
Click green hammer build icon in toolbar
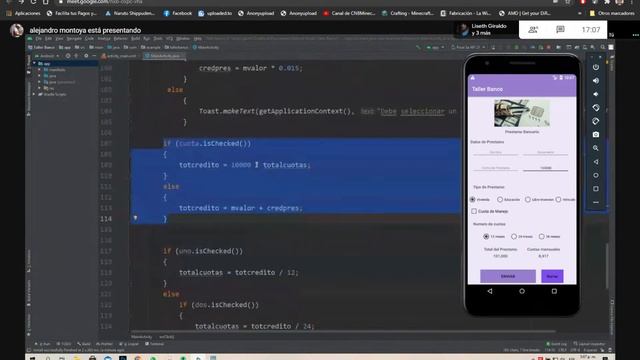click(418, 47)
